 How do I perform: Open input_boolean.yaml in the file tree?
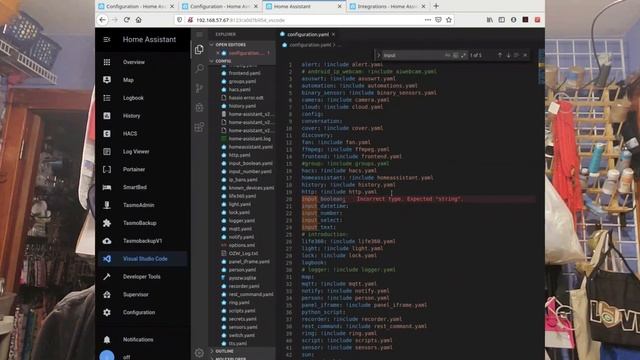(x=251, y=163)
